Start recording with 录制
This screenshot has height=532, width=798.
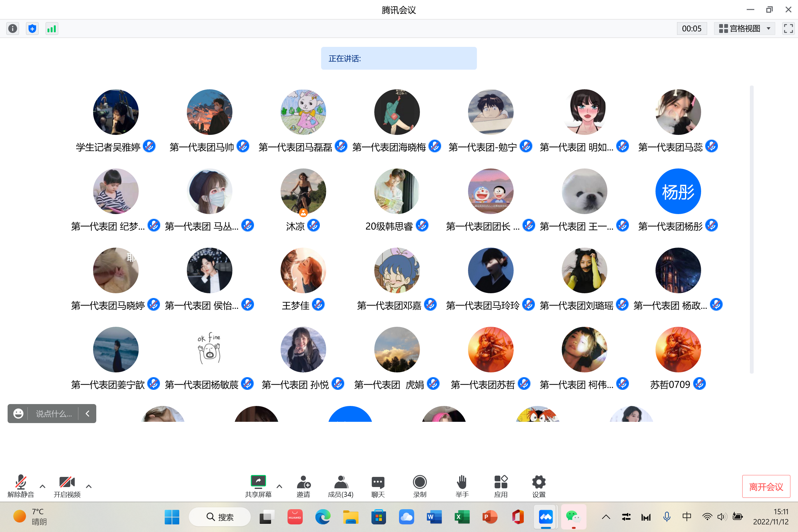[420, 486]
